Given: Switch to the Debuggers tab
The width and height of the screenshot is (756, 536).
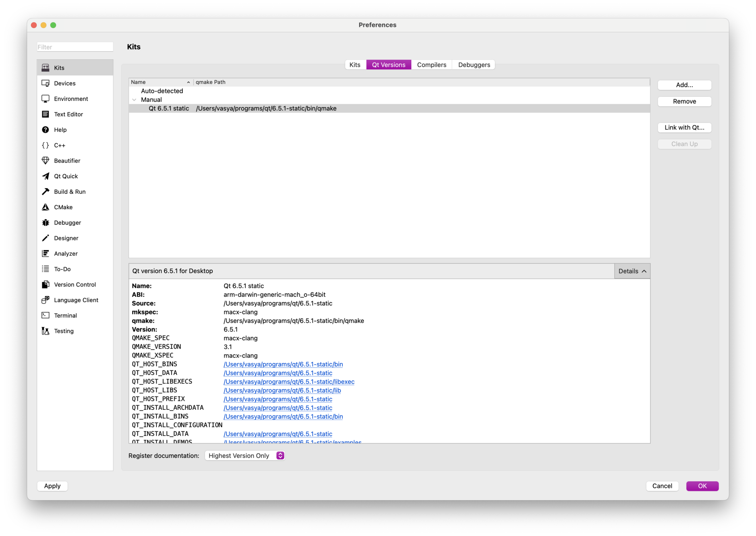Looking at the screenshot, I should [474, 64].
